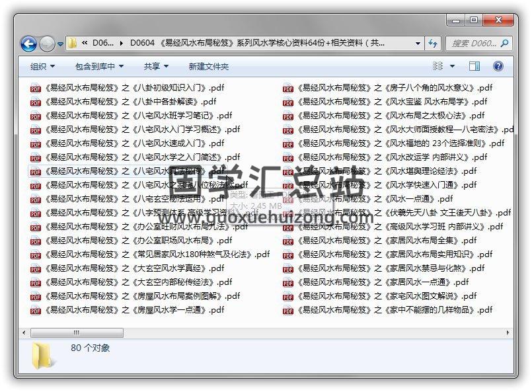Select file name 风水大师面授教程—八宅密法
The height and width of the screenshot is (392, 532).
[405, 130]
